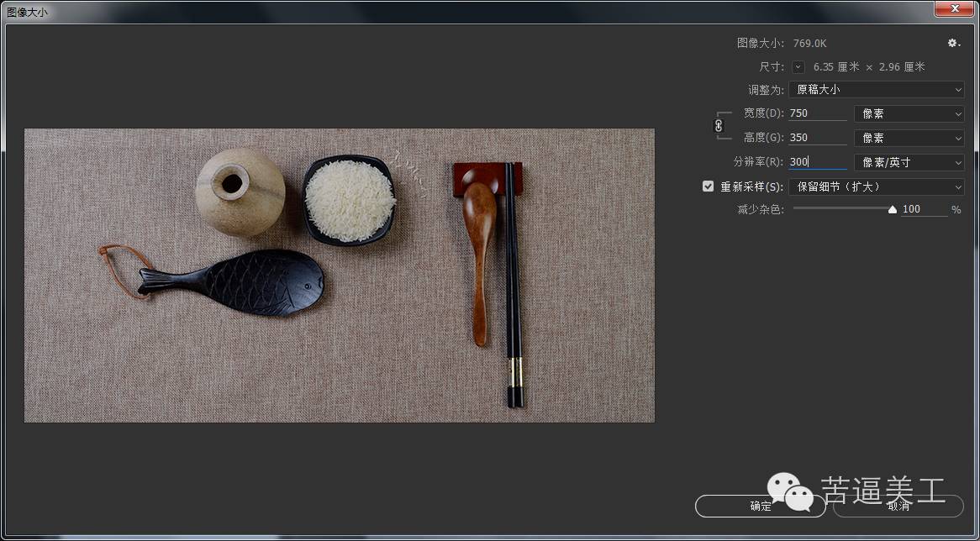Screen dimensions: 980x541
Task: Open the 高度 unit dropdown 像素
Action: pos(909,138)
